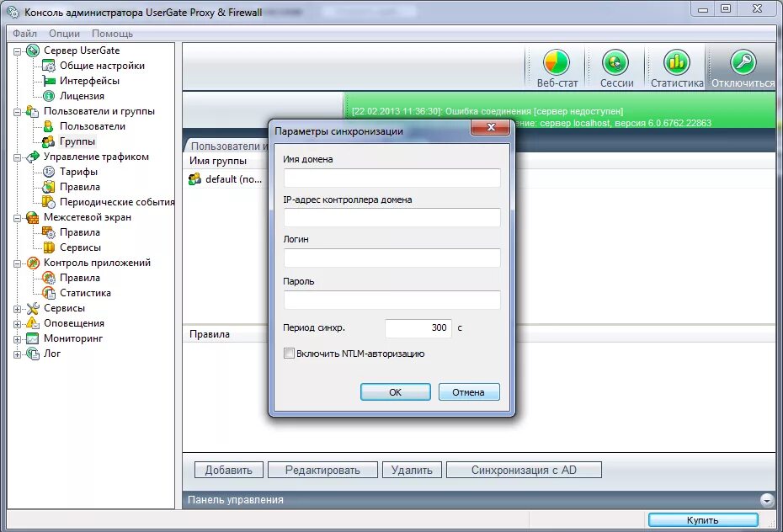The image size is (783, 532).
Task: Select the Пользователи и группы tab
Action: 228,146
